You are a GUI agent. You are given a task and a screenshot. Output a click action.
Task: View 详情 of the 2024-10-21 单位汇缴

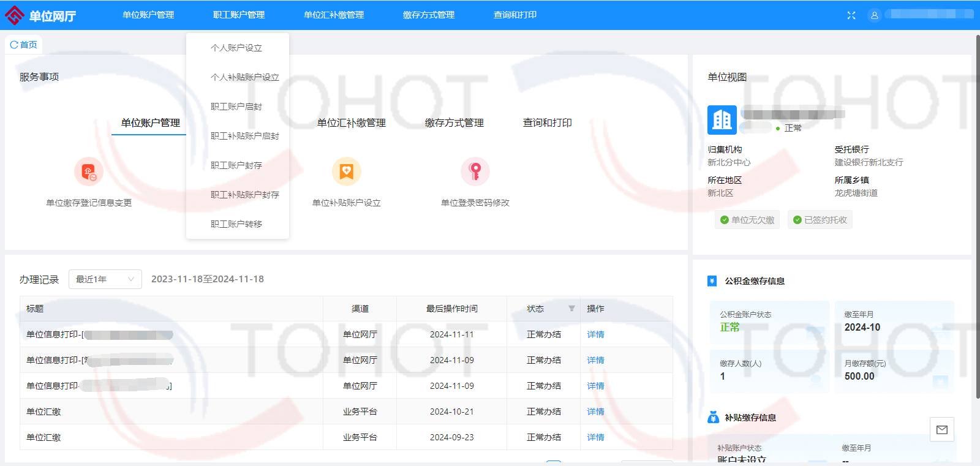(x=595, y=412)
